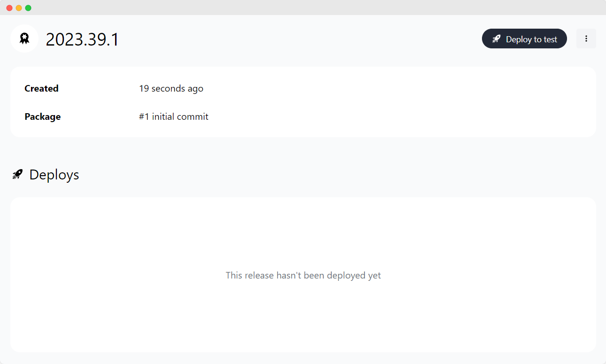Click the rocket icon in Deploy button
Viewport: 606px width, 364px height.
click(x=496, y=39)
